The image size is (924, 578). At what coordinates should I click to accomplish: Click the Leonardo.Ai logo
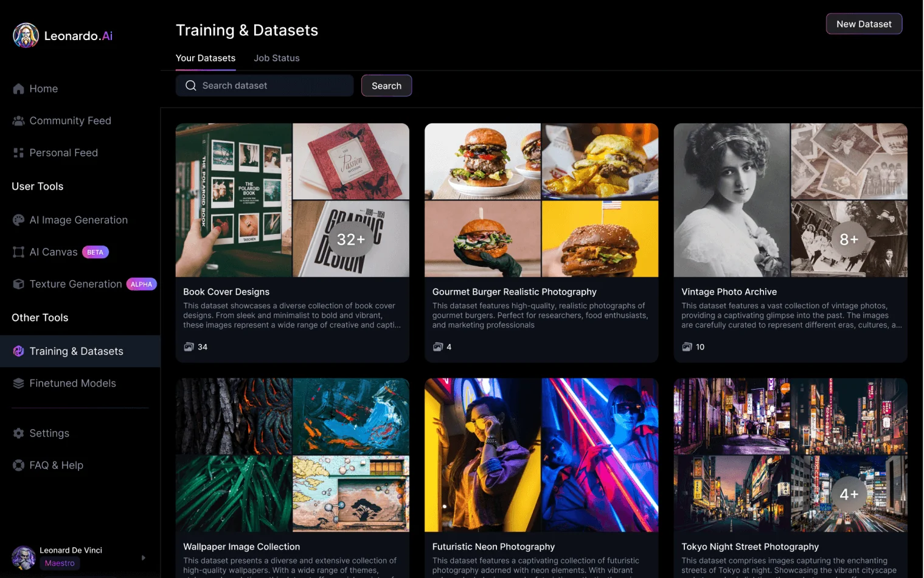[x=63, y=36]
